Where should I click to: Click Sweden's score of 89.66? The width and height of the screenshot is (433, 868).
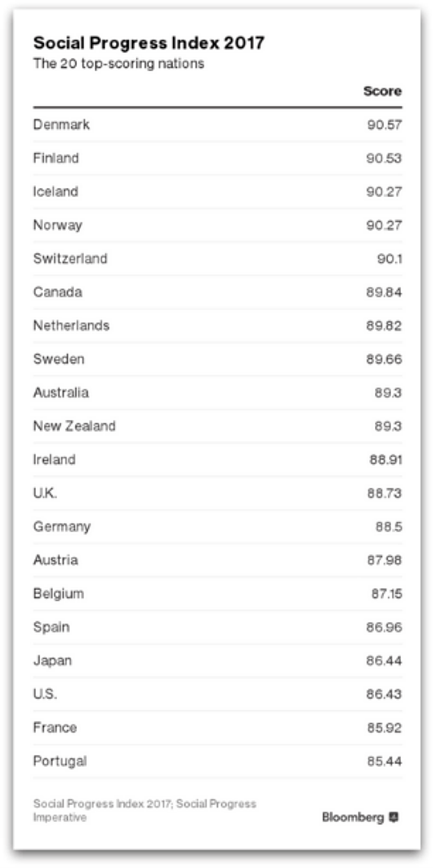coord(384,359)
